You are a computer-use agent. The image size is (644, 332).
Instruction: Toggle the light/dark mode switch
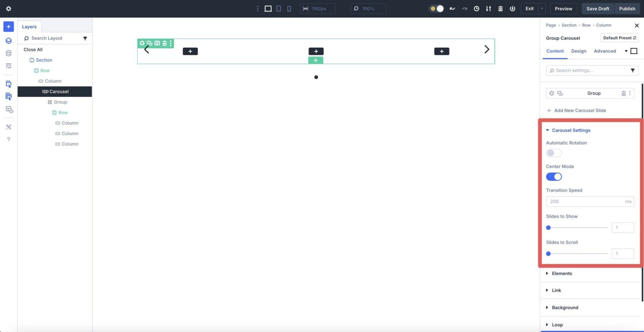(436, 8)
